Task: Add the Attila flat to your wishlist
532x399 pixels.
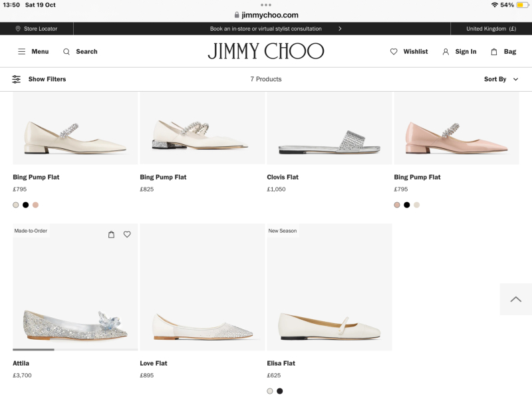Action: [x=127, y=234]
